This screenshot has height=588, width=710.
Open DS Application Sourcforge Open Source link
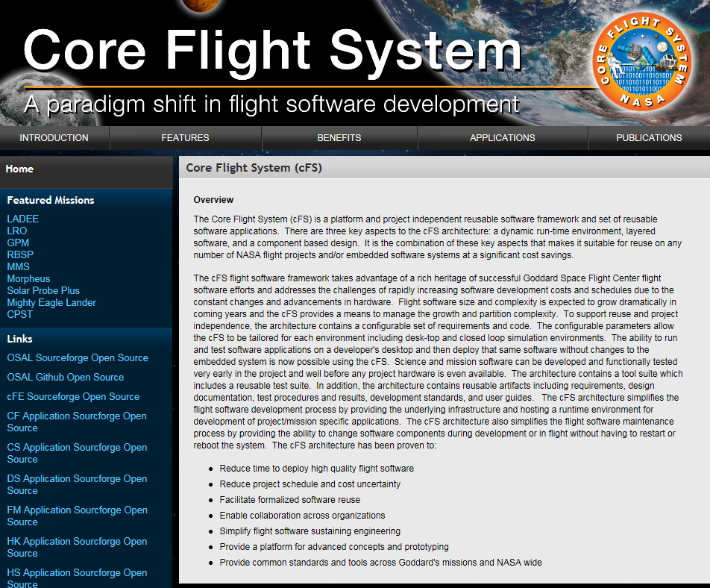(77, 484)
